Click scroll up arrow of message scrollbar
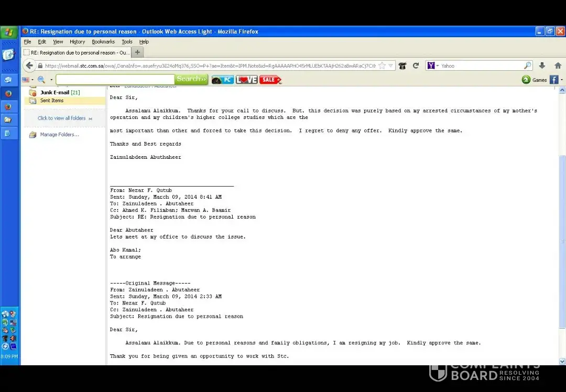566x392 pixels. click(x=562, y=90)
